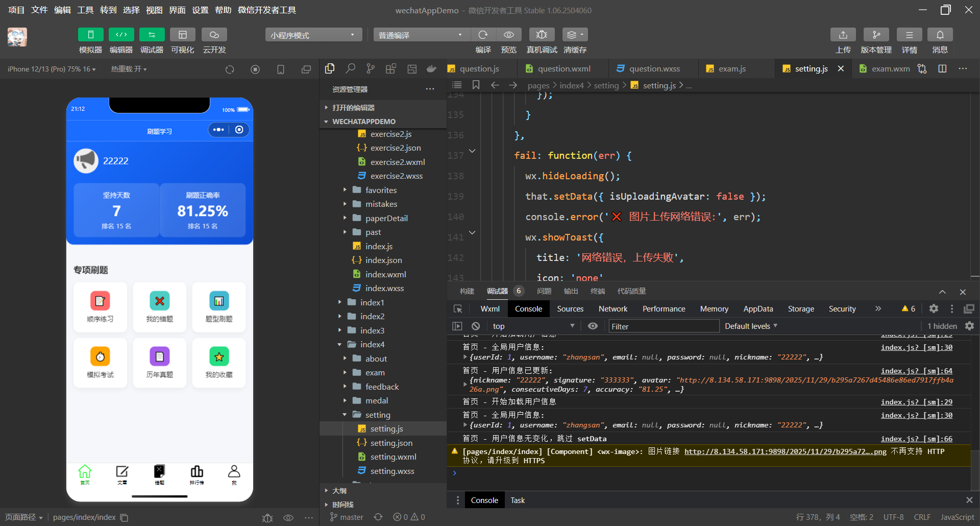Viewport: 980px width, 526px height.
Task: Open the 普通编译 compile mode dropdown
Action: tap(422, 35)
